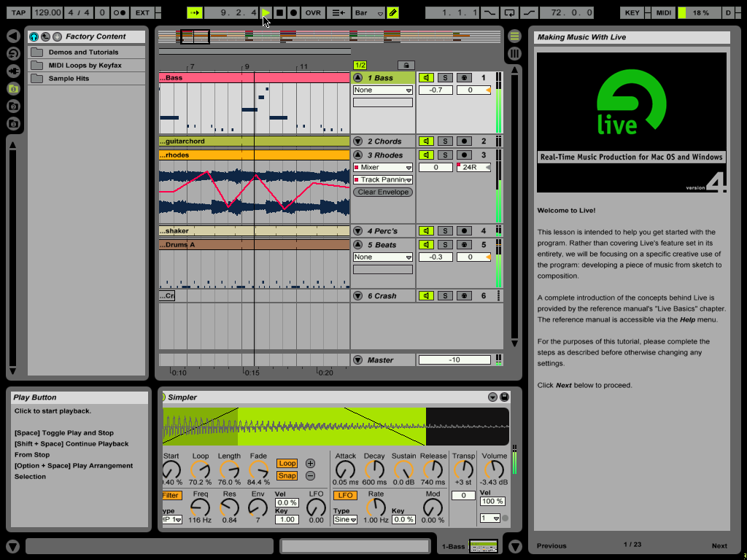Switch to Session View selector icon
This screenshot has width=747, height=560.
pyautogui.click(x=514, y=53)
